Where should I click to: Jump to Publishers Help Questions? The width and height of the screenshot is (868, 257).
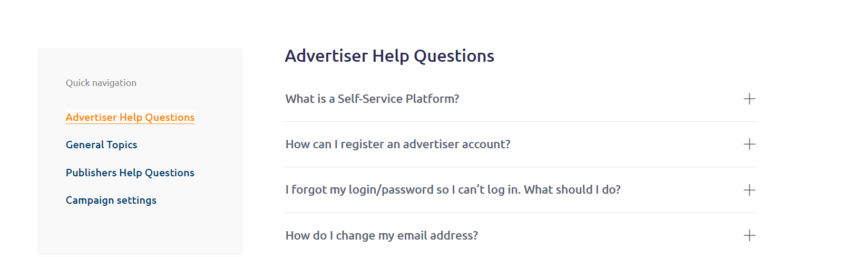(130, 173)
